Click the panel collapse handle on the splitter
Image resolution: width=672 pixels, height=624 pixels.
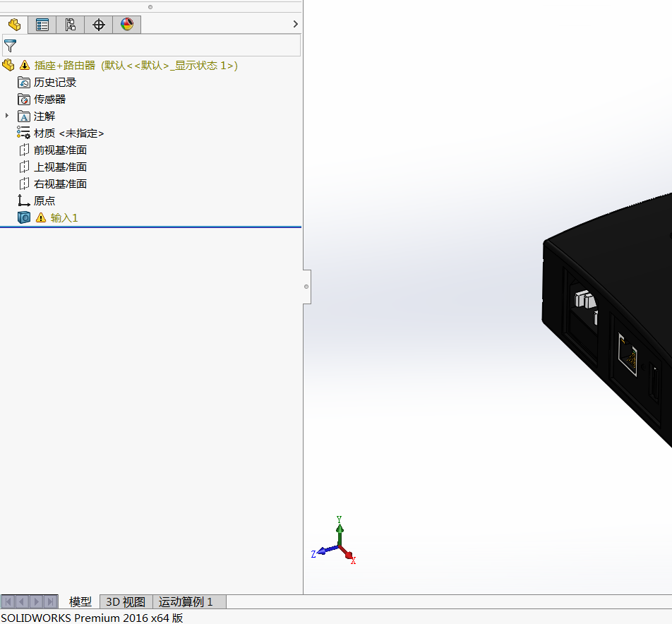click(306, 287)
